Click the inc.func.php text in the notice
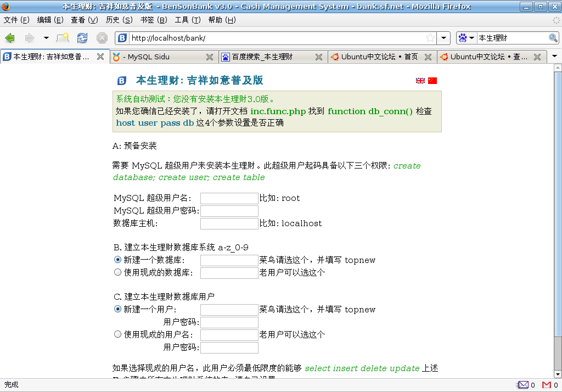This screenshot has height=392, width=562. (x=278, y=111)
